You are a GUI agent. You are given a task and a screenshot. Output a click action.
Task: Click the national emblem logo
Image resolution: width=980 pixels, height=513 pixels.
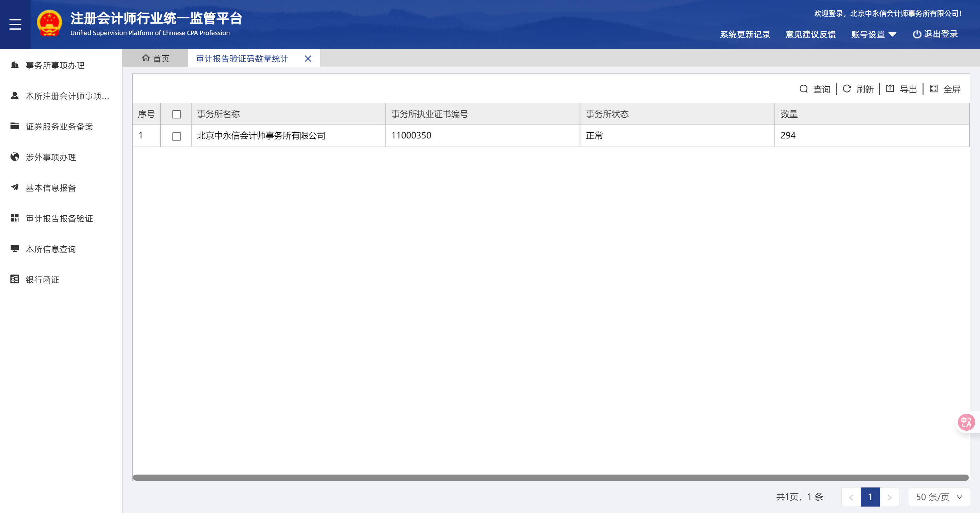(x=49, y=23)
